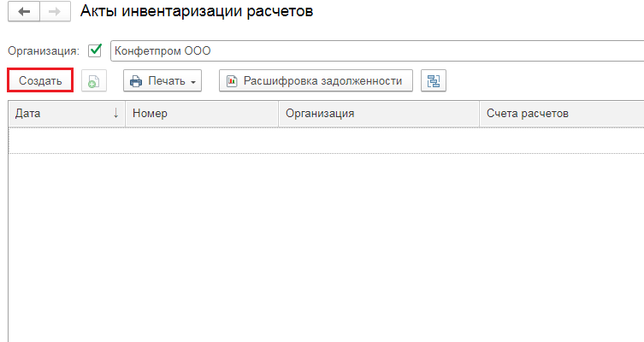644x342 pixels.
Task: Open the related documents structure icon
Action: 434,81
